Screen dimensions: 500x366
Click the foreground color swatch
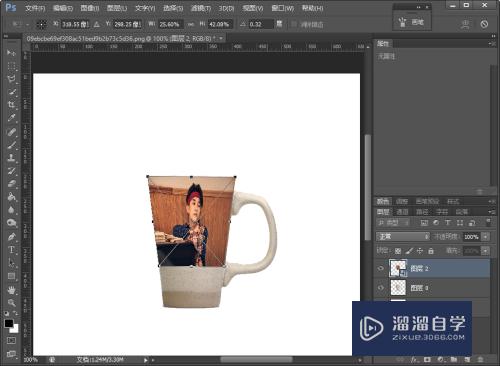[x=9, y=323]
